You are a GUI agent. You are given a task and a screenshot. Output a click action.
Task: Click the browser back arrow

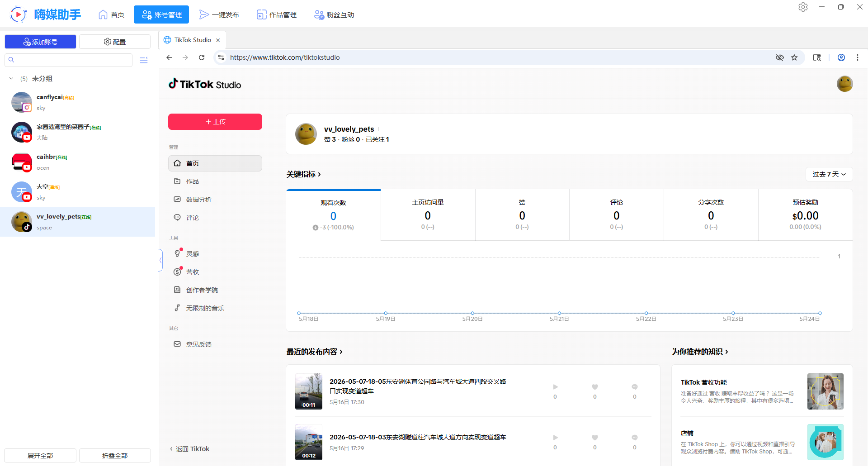(169, 57)
